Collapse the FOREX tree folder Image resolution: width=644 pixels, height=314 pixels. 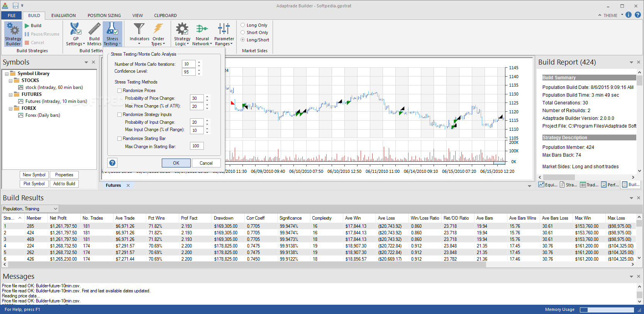(11, 109)
